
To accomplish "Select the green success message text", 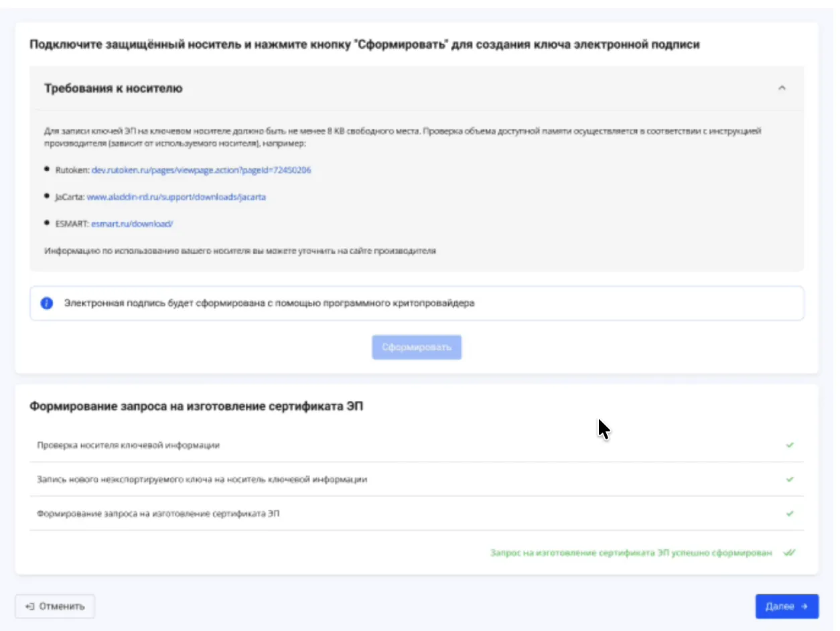I will pos(633,553).
